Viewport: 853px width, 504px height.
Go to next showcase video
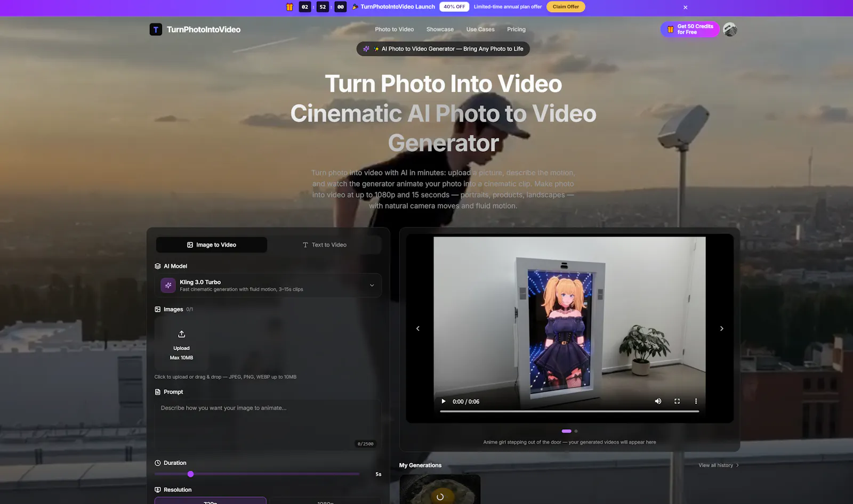722,329
